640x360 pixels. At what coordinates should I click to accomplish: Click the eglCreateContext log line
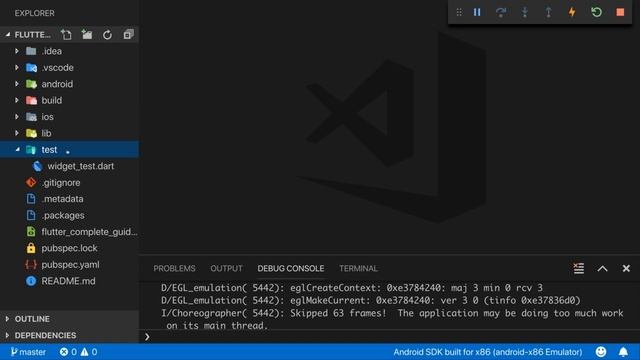[x=352, y=288]
